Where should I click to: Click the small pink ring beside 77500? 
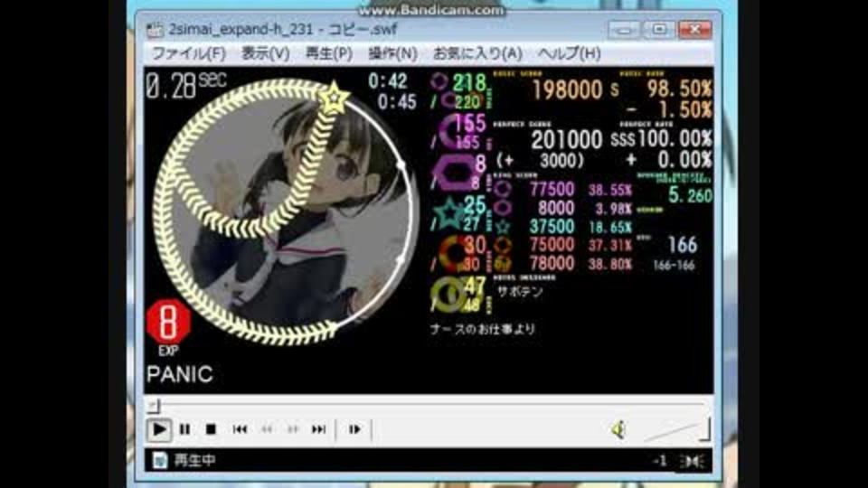[502, 189]
